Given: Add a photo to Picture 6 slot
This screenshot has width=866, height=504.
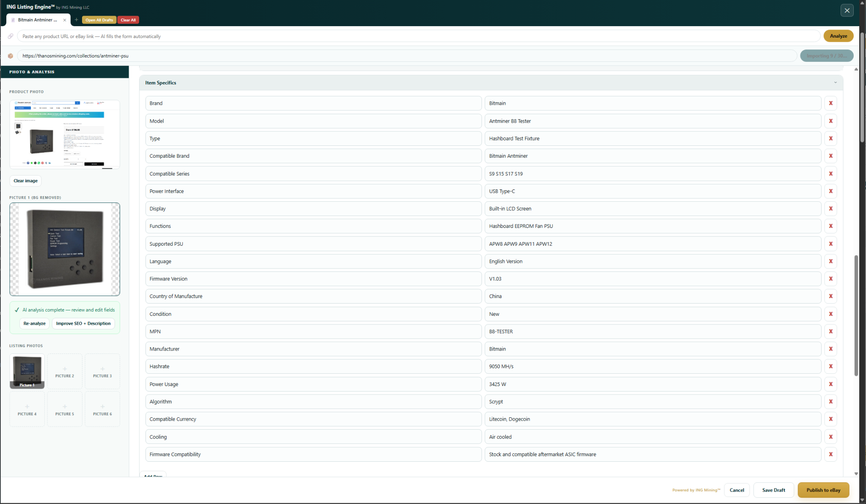Looking at the screenshot, I should tap(102, 409).
